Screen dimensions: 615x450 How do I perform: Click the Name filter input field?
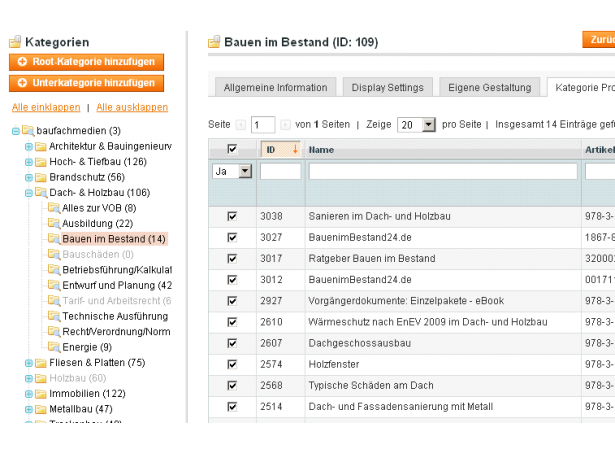(443, 171)
